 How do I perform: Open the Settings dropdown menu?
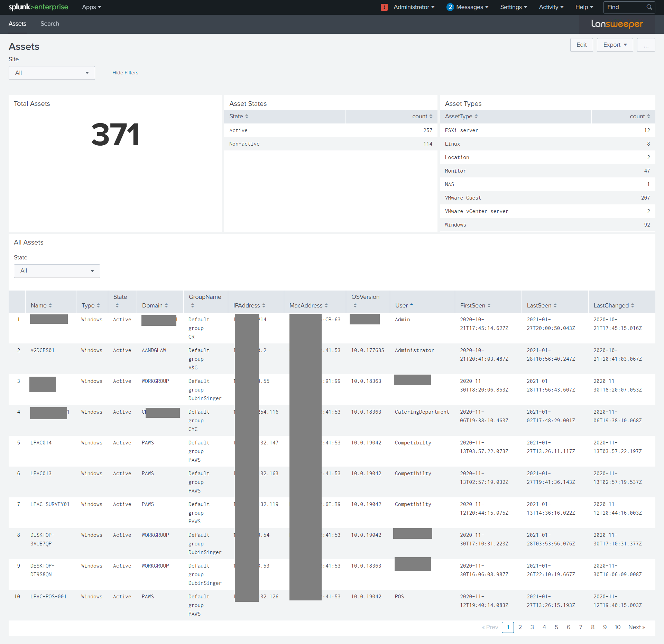[x=514, y=7]
